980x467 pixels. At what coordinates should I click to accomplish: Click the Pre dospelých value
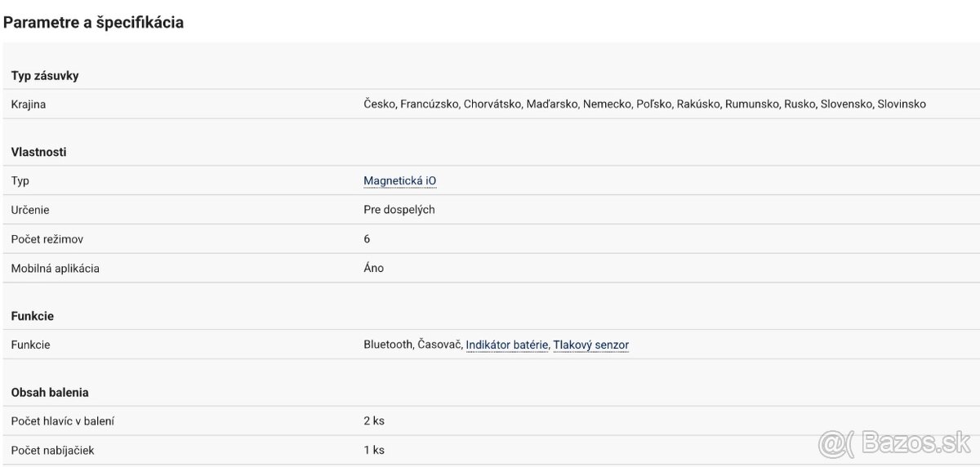(x=399, y=210)
